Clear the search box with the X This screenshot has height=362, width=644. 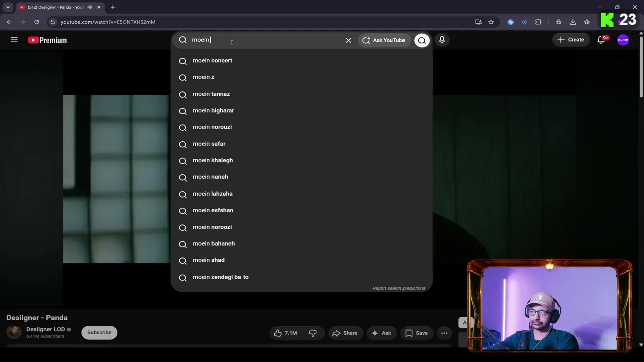(x=348, y=40)
